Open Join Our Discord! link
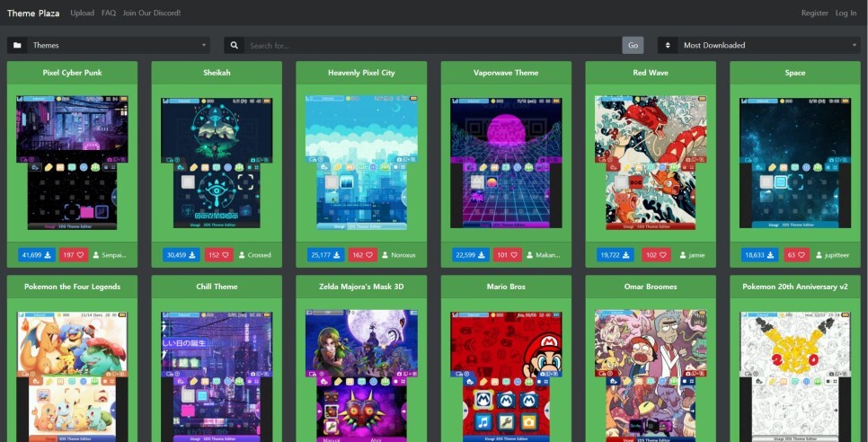 point(152,13)
